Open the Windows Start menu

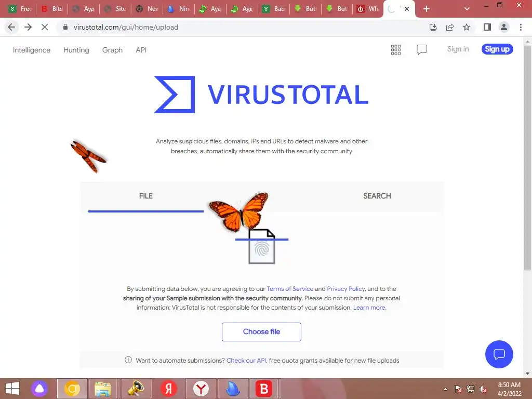[12, 389]
